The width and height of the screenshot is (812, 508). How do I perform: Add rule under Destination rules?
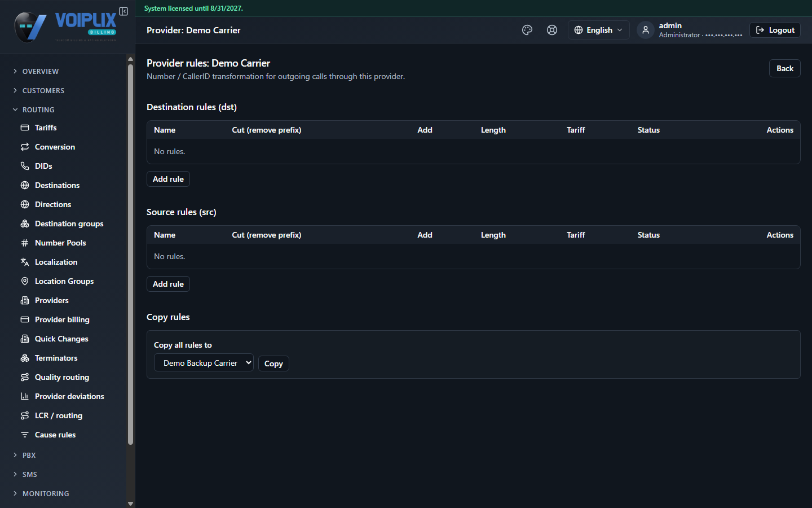(x=168, y=179)
